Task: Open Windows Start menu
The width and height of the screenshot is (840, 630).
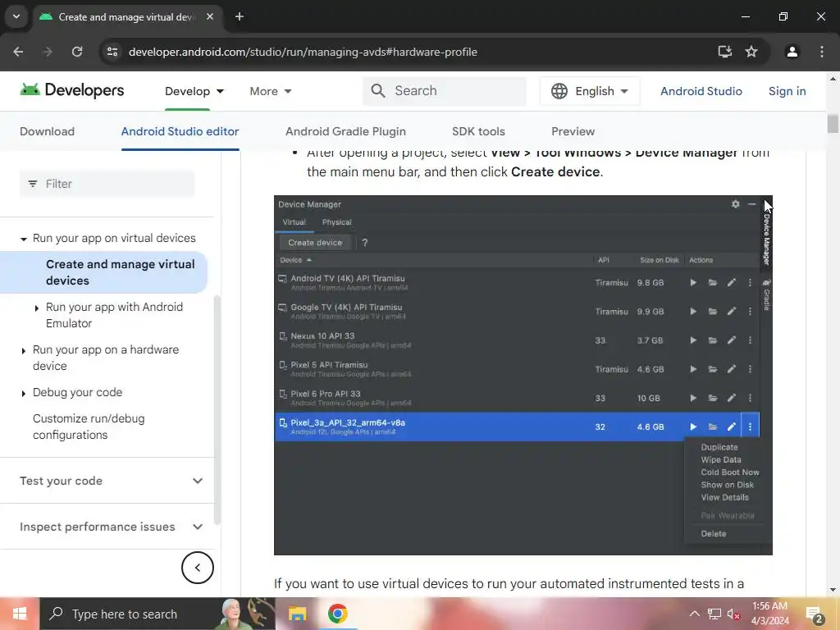Action: click(20, 614)
